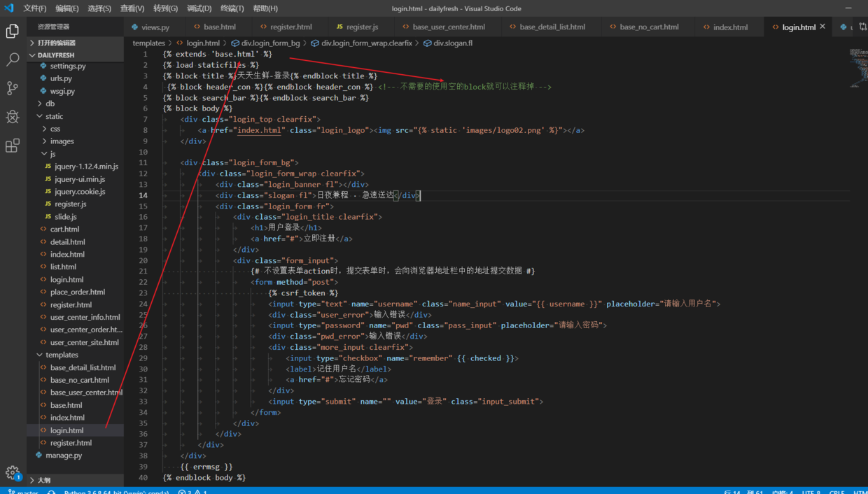This screenshot has width=868, height=494.
Task: Open the 编辑(E) menu
Action: click(67, 8)
